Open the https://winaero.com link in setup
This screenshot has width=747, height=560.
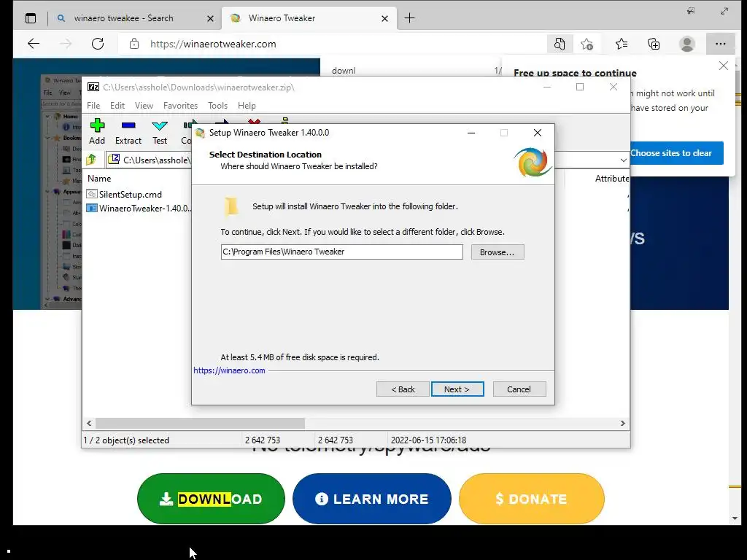pyautogui.click(x=229, y=370)
